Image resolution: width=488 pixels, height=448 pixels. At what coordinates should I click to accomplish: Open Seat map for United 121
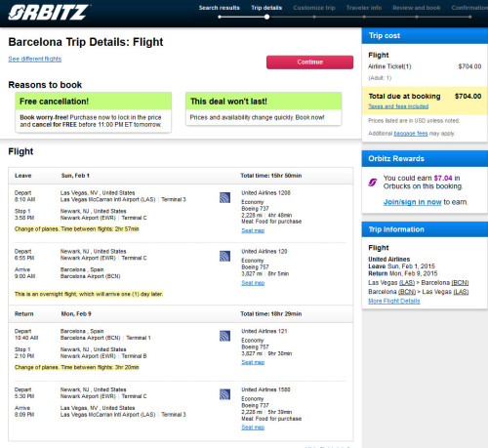point(253,362)
